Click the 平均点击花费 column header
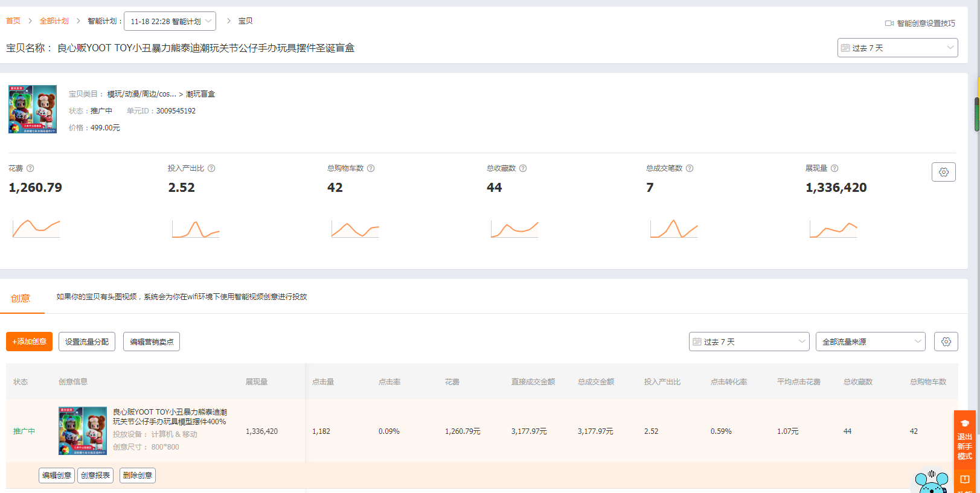Screen dimensions: 980x493 [799, 382]
